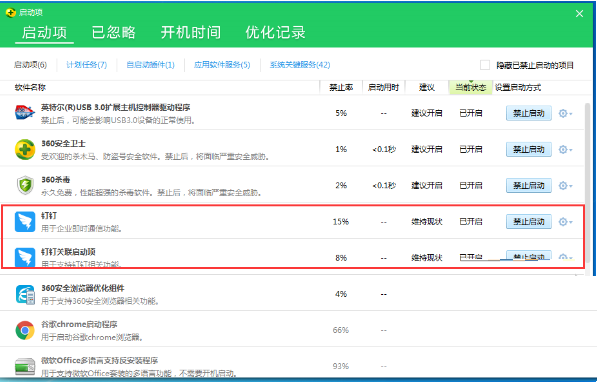This screenshot has height=382, width=597.
Task: Click the 93% value in Office row
Action: point(341,366)
